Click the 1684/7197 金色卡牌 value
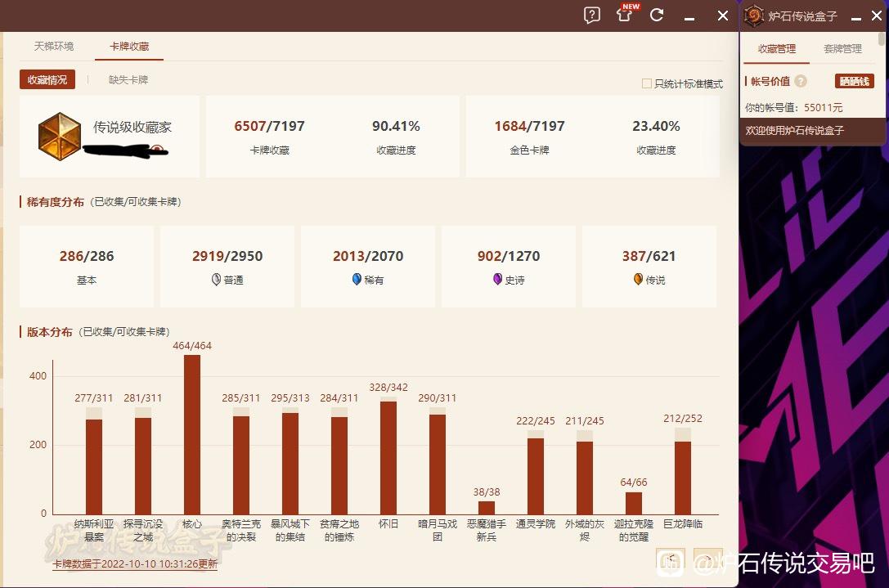 point(529,126)
